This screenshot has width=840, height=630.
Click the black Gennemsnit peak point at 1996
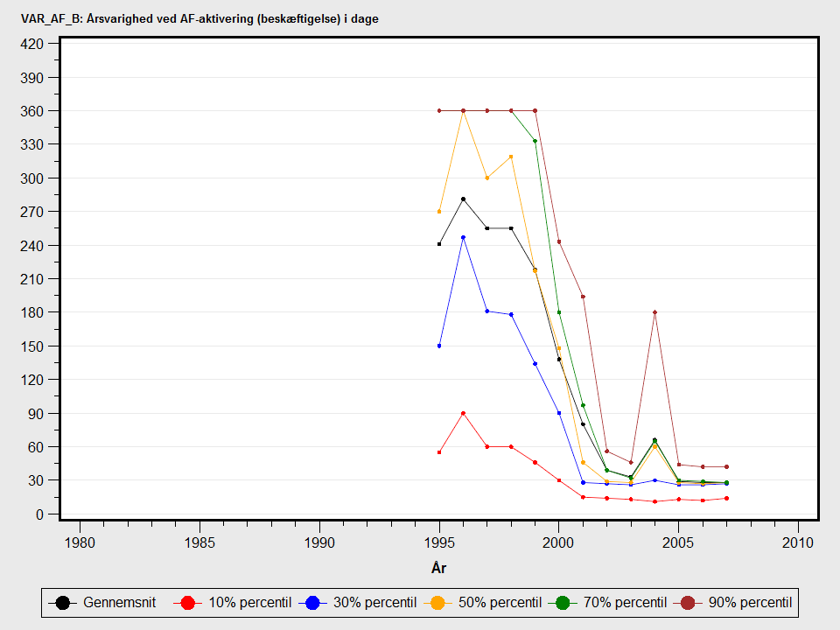(x=463, y=199)
